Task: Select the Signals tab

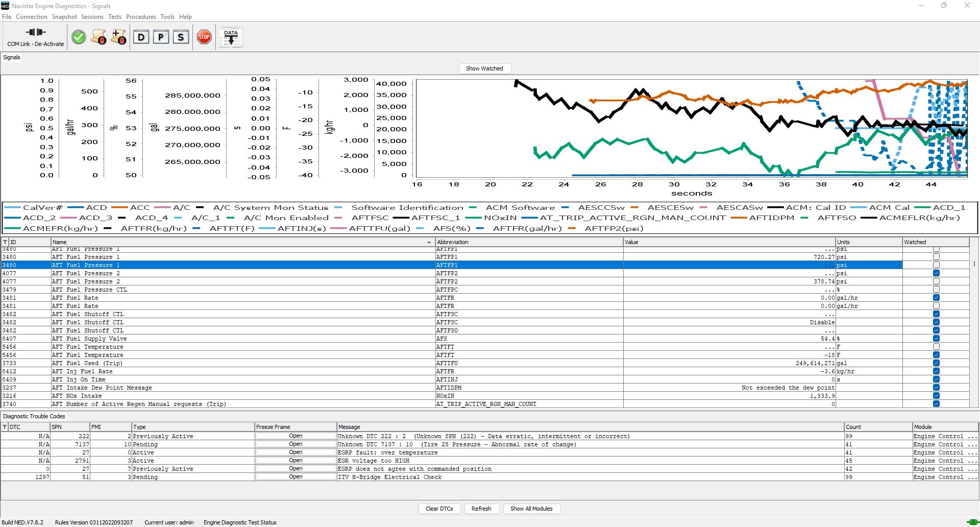Action: pyautogui.click(x=12, y=57)
